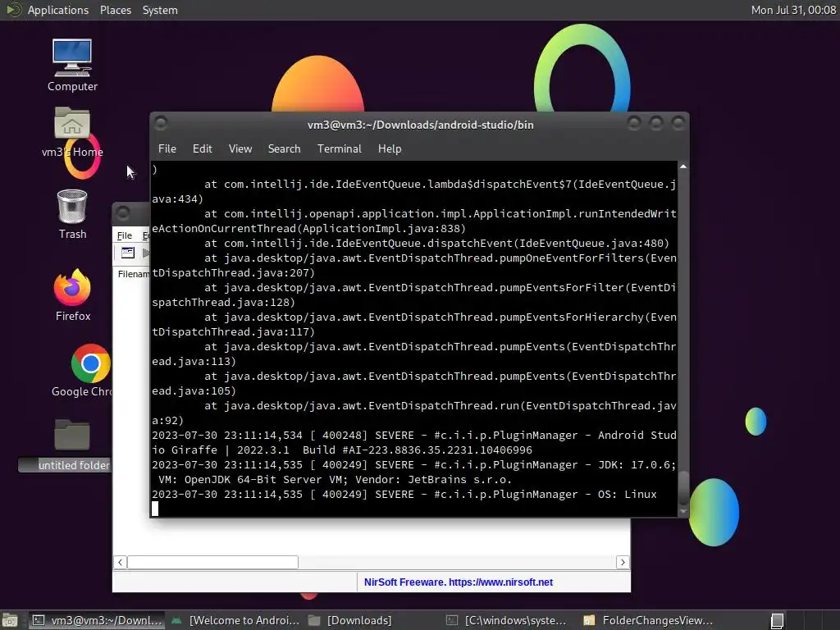
Task: Open the terminal Search menu
Action: click(x=284, y=149)
